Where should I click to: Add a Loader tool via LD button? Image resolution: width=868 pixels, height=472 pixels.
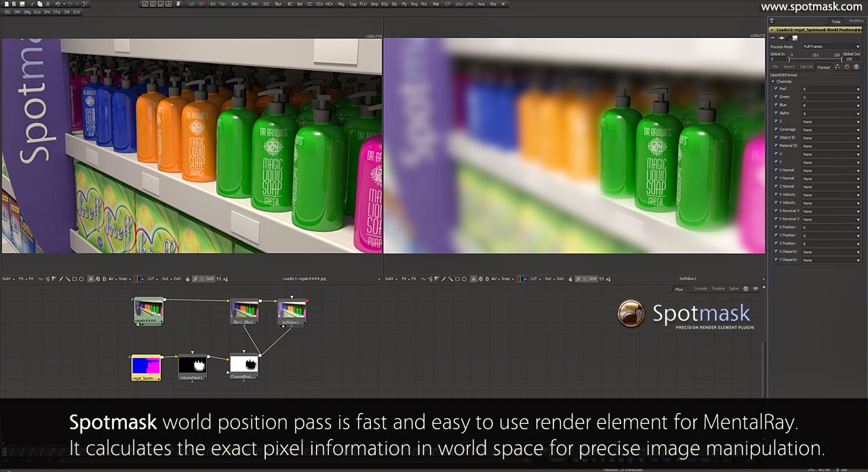191,4
